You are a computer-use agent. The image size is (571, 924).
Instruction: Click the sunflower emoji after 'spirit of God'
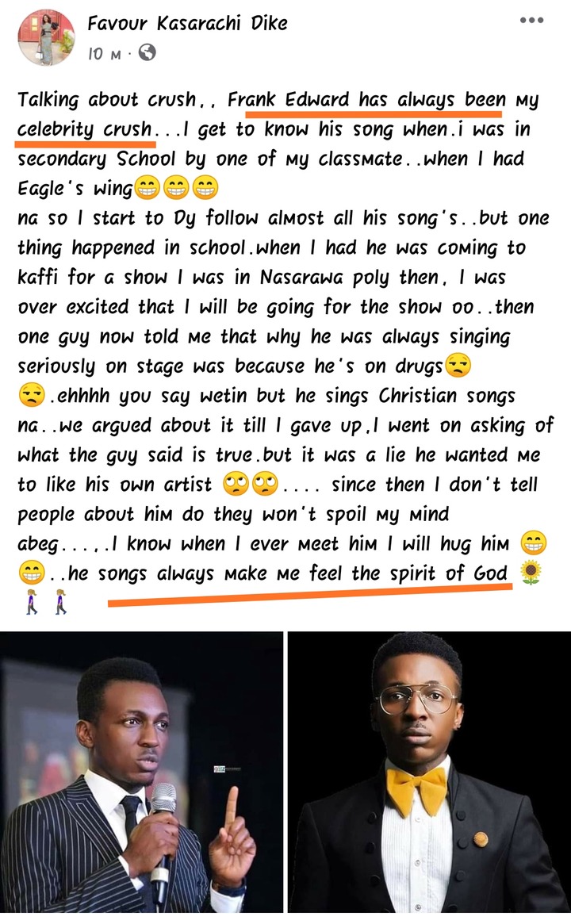coord(531,573)
